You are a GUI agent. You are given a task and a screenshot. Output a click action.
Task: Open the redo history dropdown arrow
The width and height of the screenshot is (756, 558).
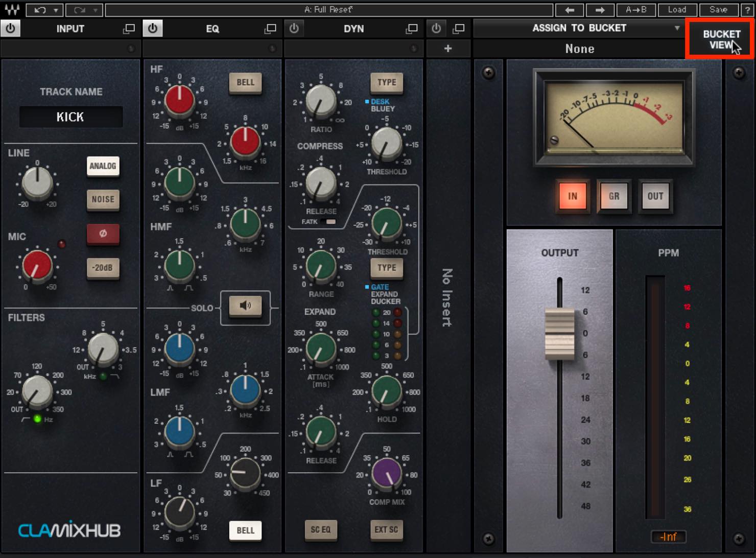click(96, 10)
